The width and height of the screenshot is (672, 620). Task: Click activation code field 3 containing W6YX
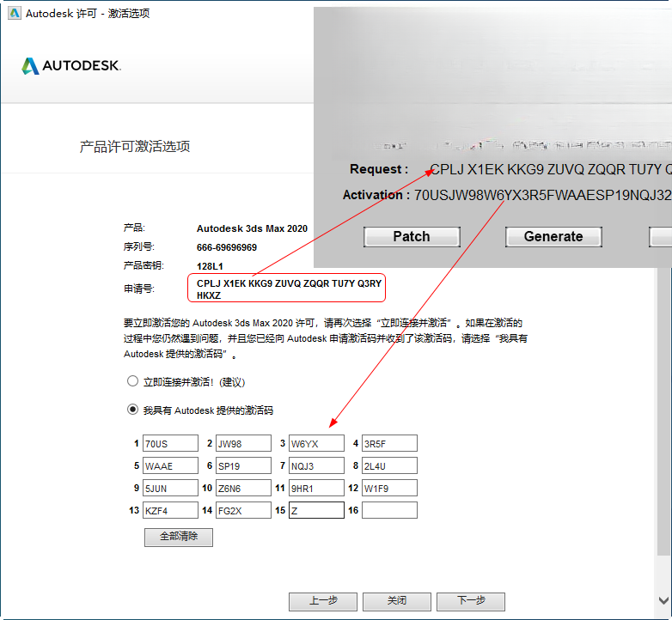(x=316, y=443)
